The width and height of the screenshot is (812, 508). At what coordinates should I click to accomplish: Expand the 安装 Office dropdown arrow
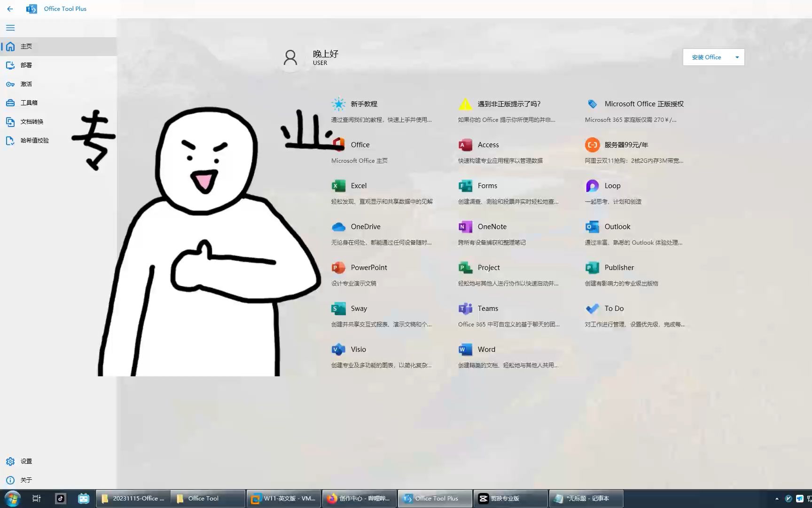pyautogui.click(x=737, y=57)
